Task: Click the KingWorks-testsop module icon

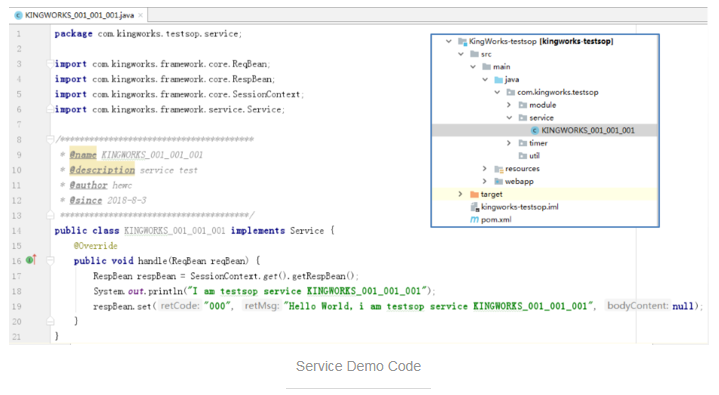Action: [x=462, y=42]
